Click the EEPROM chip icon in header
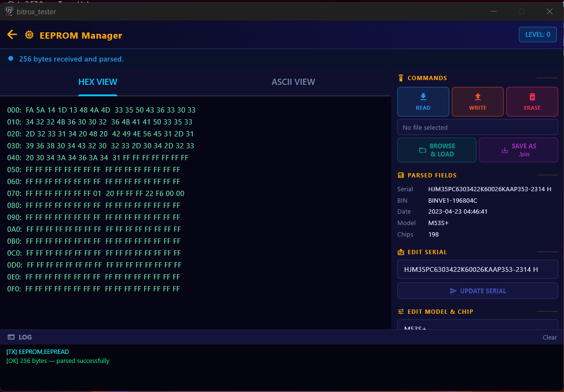Image resolution: width=564 pixels, height=392 pixels. (x=29, y=35)
